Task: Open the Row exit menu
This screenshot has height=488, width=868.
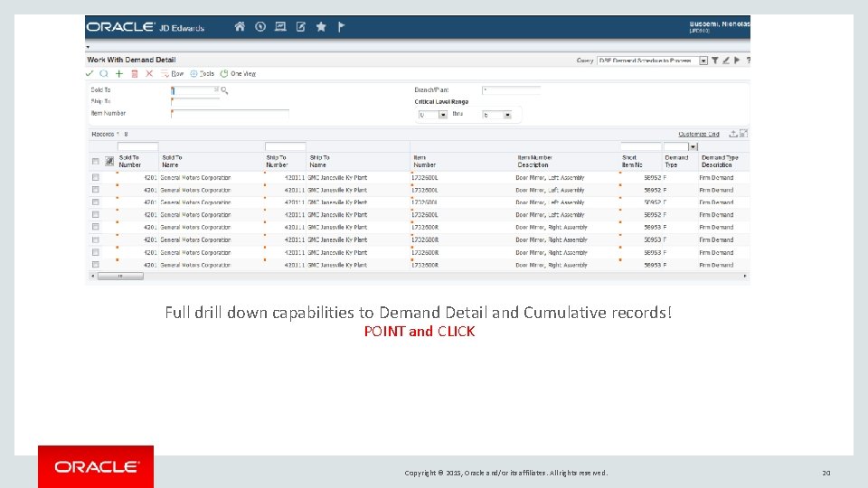Action: click(172, 73)
